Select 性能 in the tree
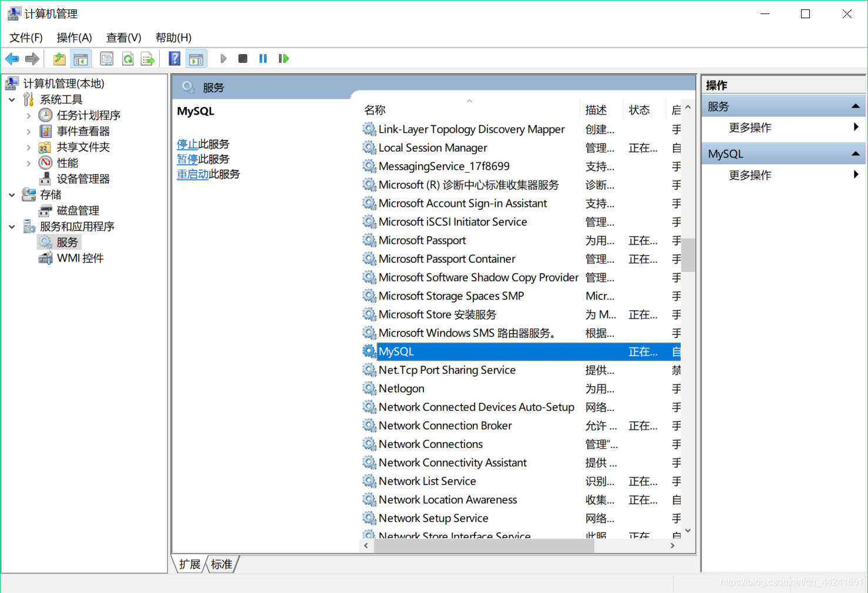This screenshot has height=593, width=868. tap(68, 163)
